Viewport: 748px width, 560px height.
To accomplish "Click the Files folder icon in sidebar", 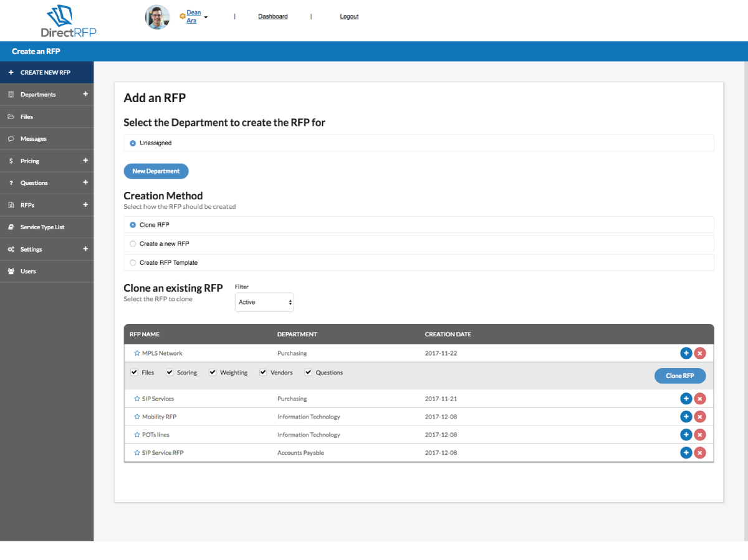I will [x=11, y=116].
